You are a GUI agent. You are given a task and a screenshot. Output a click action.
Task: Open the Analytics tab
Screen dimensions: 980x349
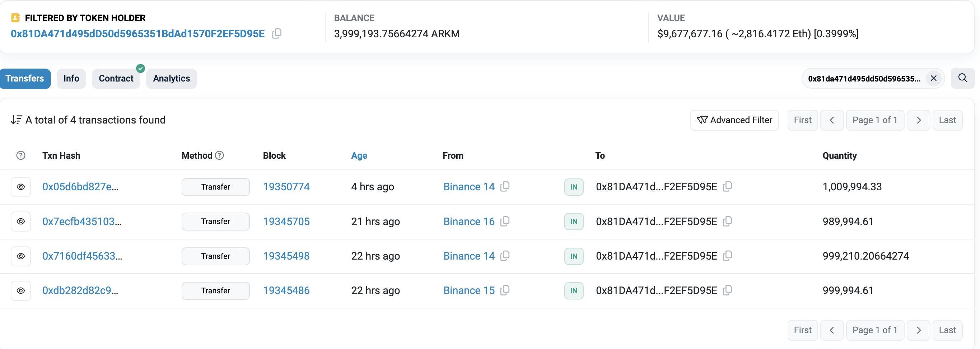coord(171,78)
